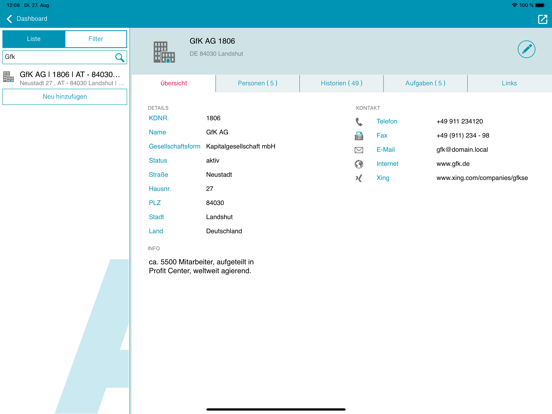
Task: Tap the Name value GfK AG
Action: (x=217, y=132)
